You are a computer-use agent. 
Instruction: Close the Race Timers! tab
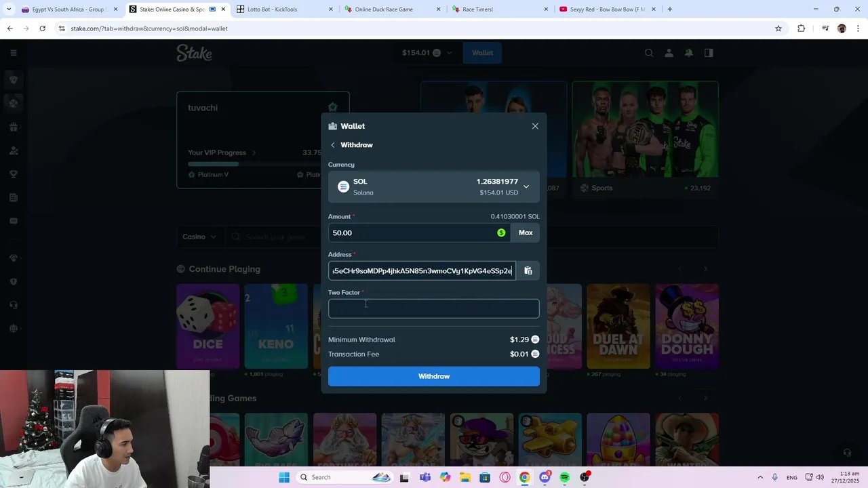coord(546,9)
